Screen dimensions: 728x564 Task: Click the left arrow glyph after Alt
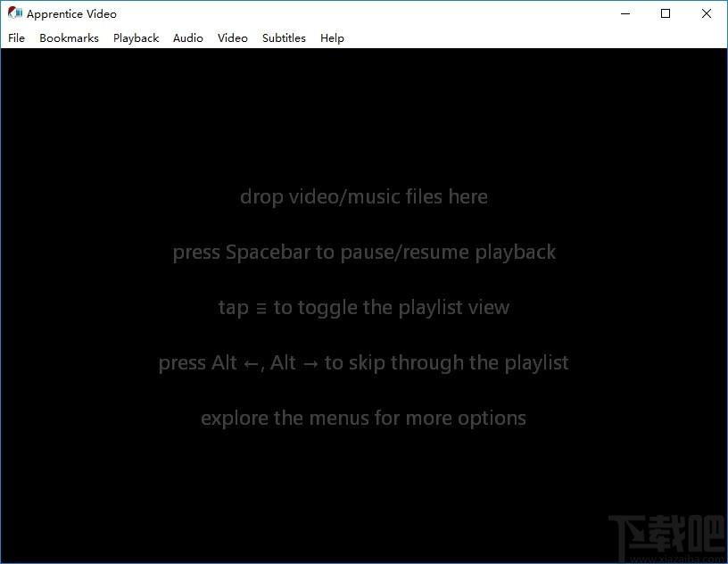click(x=252, y=364)
